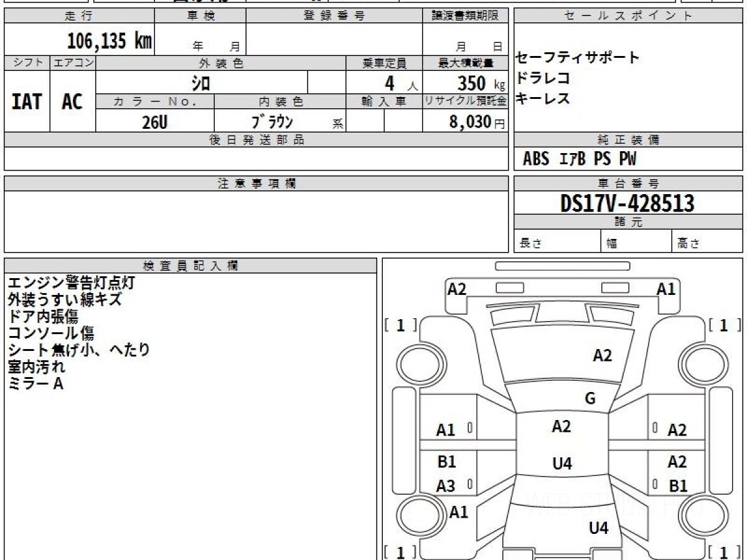Select the IAT shift value
Image resolution: width=747 pixels, height=560 pixels.
[27, 101]
